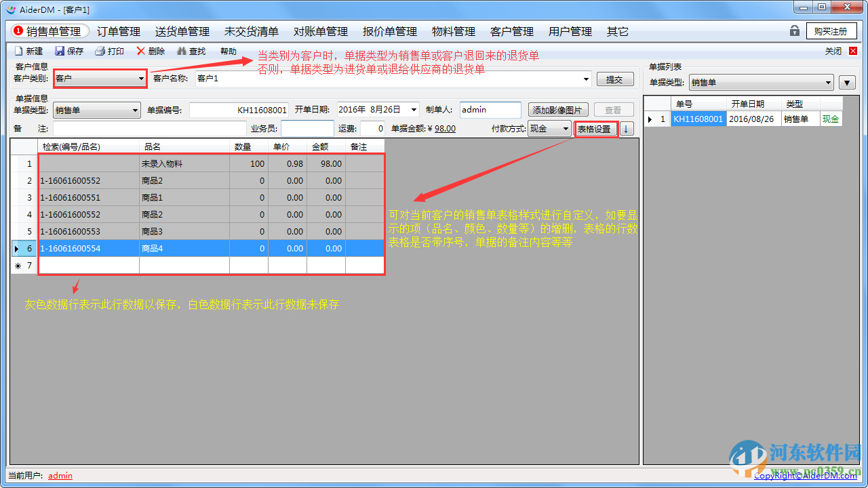The height and width of the screenshot is (488, 868).
Task: Click the 检索(编号/品名) column header
Action: click(89, 146)
